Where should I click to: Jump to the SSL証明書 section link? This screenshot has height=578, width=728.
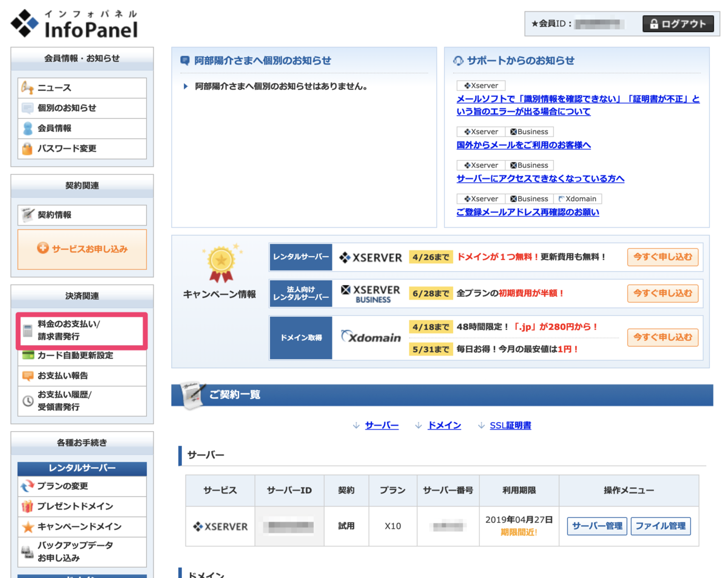510,426
